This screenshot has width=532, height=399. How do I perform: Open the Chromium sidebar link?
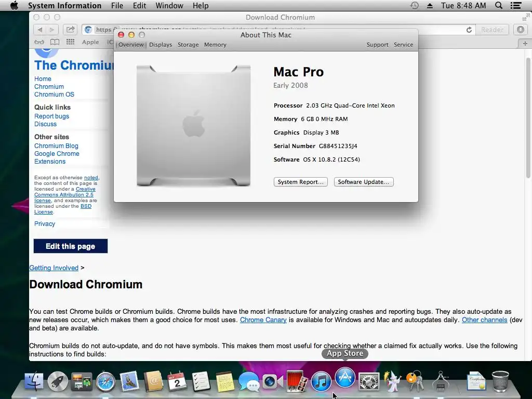click(x=49, y=87)
